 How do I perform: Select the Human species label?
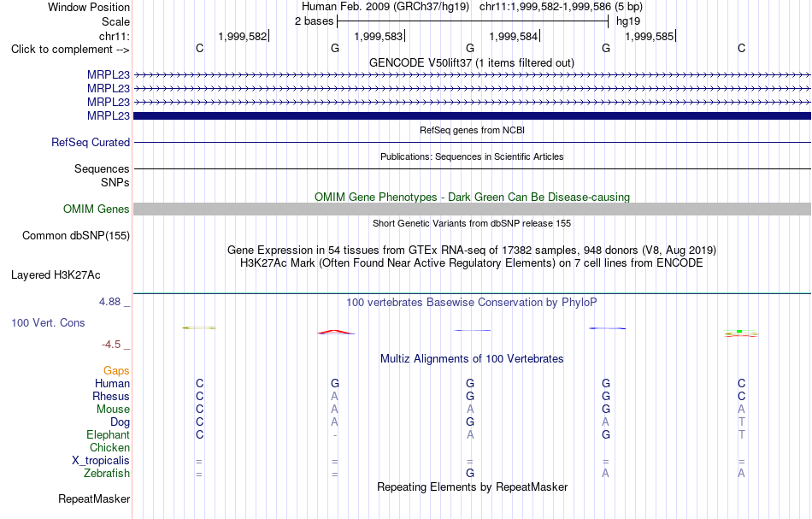(112, 383)
